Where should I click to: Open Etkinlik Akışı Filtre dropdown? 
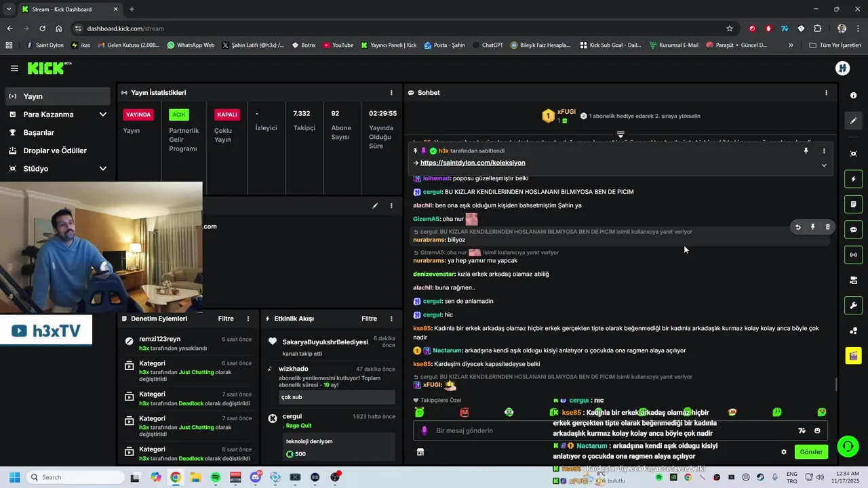click(369, 319)
